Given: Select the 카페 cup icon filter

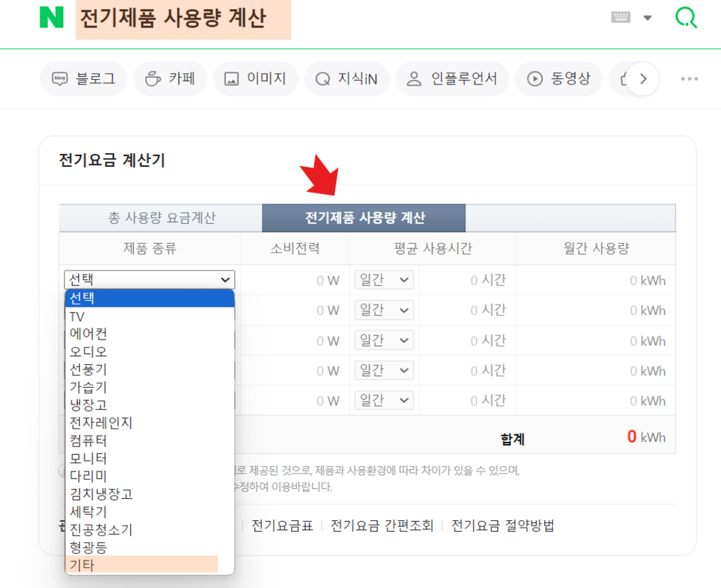Looking at the screenshot, I should pos(170,78).
